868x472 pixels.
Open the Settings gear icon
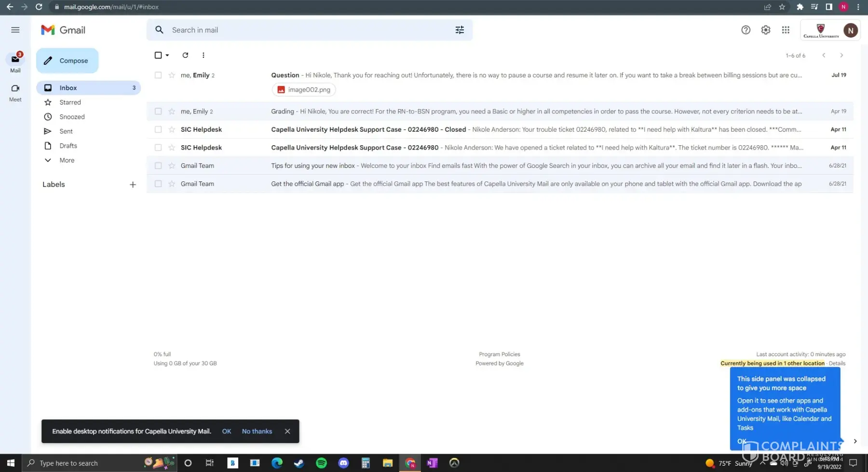coord(766,30)
